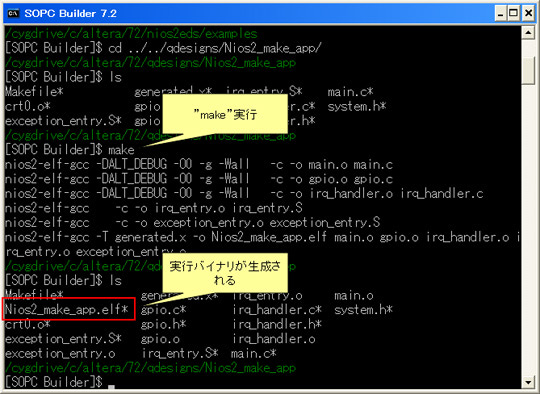Click 'irq_handler.o' in the listing
Viewport: 540px width, 394px height.
tap(274, 339)
